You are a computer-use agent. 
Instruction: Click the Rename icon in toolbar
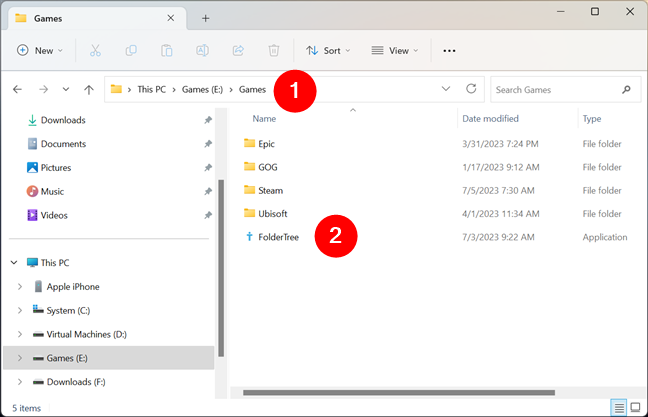pyautogui.click(x=203, y=50)
